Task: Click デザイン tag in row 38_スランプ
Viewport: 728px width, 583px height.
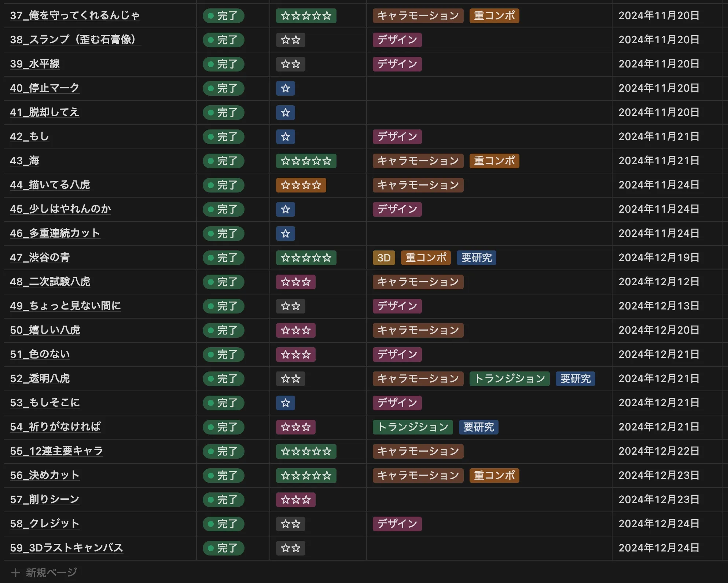Action: pos(397,40)
